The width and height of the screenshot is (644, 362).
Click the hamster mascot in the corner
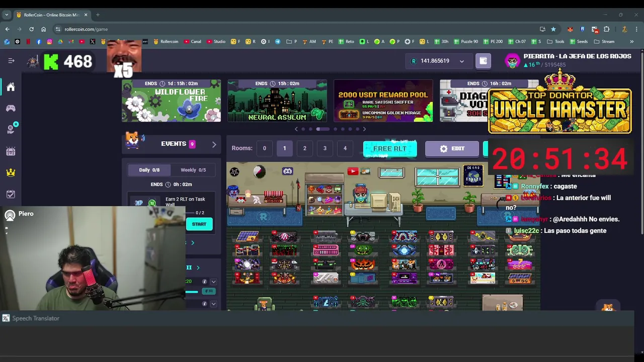608,306
